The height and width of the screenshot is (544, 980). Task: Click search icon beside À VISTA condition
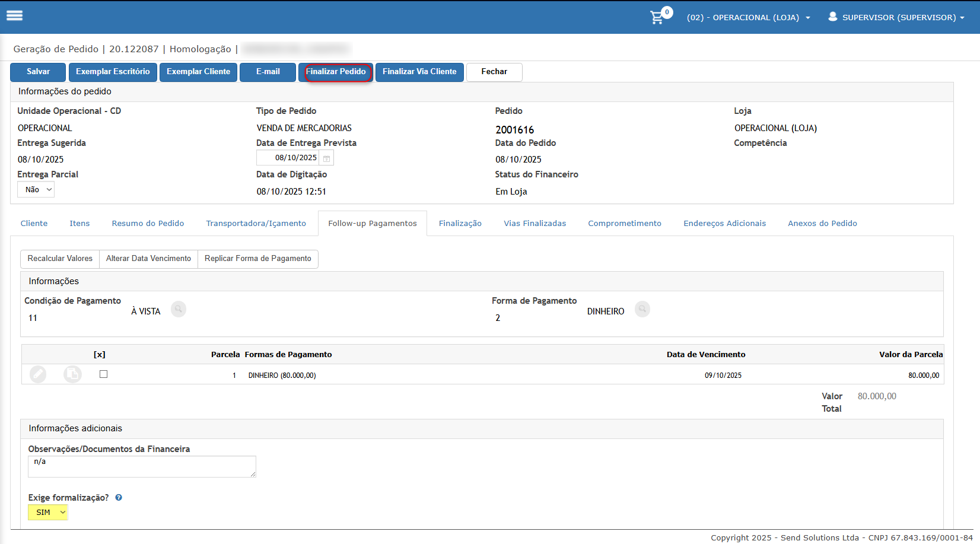coord(178,309)
